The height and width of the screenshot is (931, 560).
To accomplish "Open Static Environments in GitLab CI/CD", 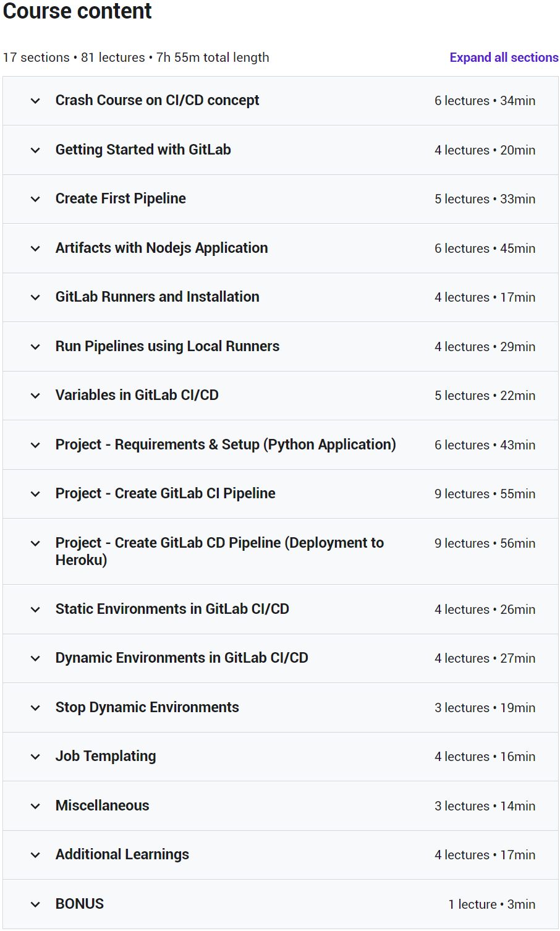I will [x=172, y=609].
